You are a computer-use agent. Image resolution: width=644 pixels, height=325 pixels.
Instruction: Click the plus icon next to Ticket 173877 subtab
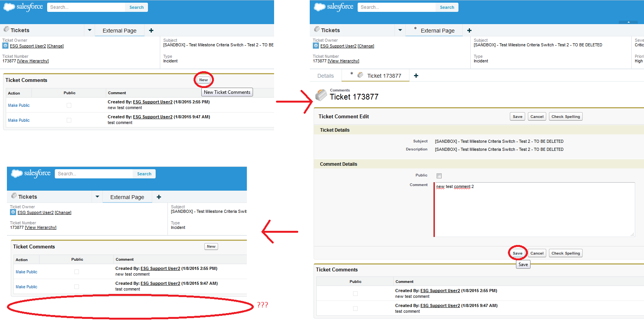pyautogui.click(x=416, y=76)
